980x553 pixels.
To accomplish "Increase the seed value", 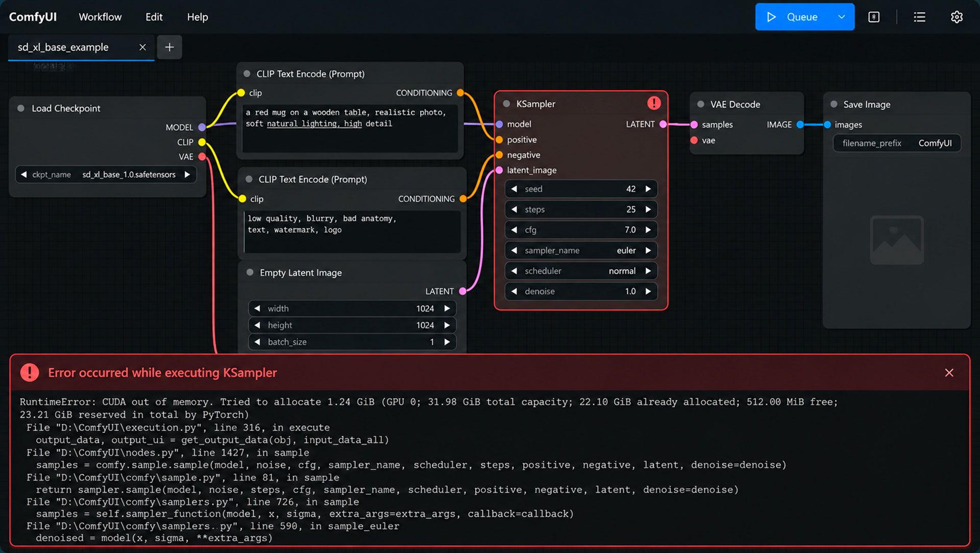I will pos(648,189).
